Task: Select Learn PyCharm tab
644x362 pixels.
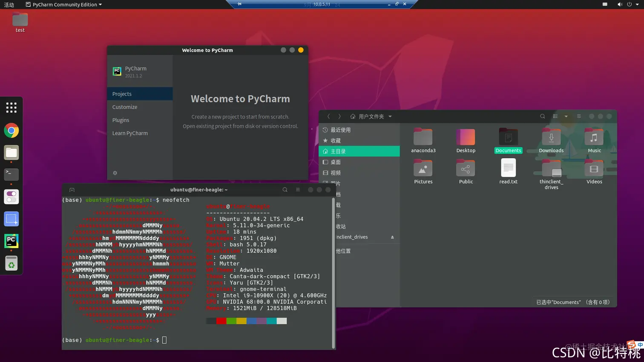Action: point(140,133)
